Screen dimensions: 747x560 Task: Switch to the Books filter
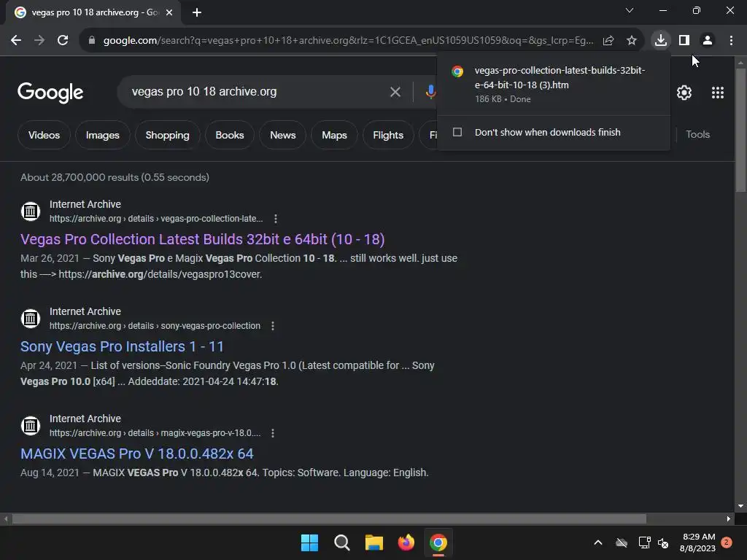coord(230,135)
